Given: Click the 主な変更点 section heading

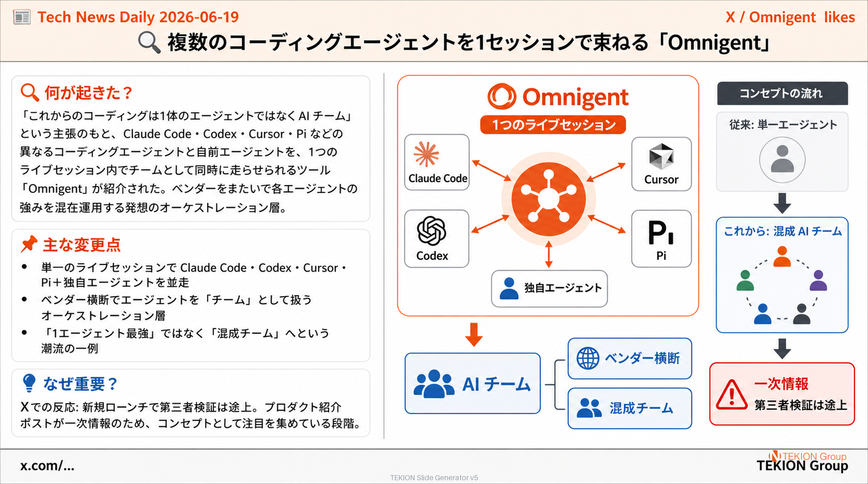Looking at the screenshot, I should click(82, 245).
